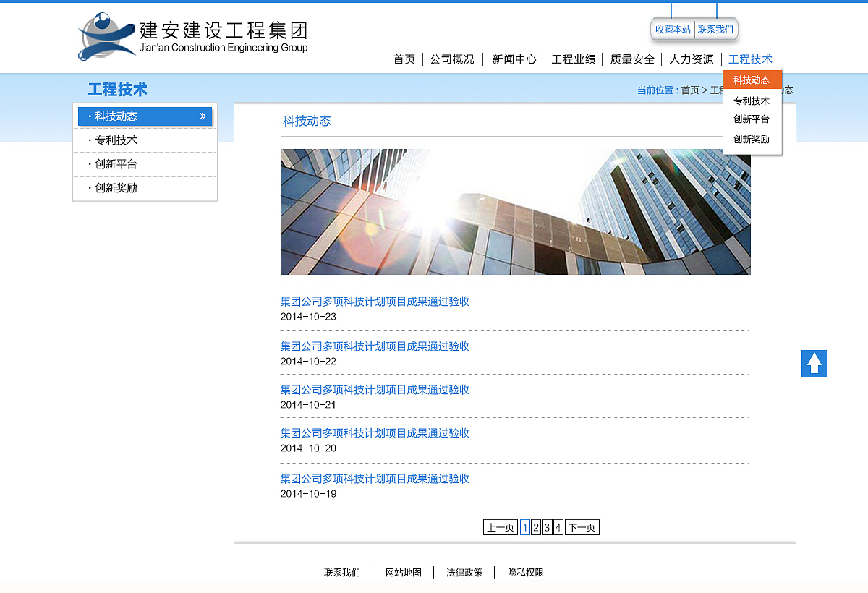Select 科技动态 in the left sidebar

[x=116, y=116]
